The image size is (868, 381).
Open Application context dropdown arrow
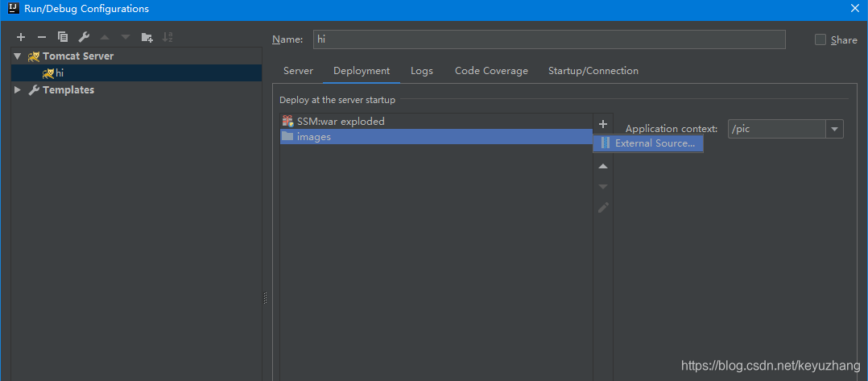click(834, 129)
